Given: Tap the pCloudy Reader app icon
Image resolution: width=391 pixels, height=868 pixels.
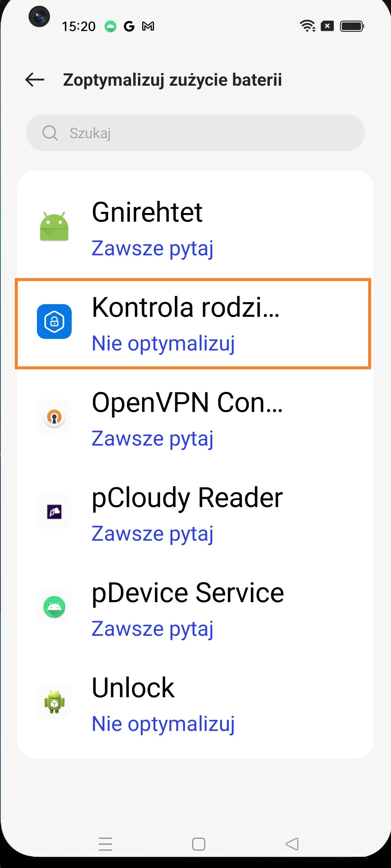Looking at the screenshot, I should click(54, 512).
